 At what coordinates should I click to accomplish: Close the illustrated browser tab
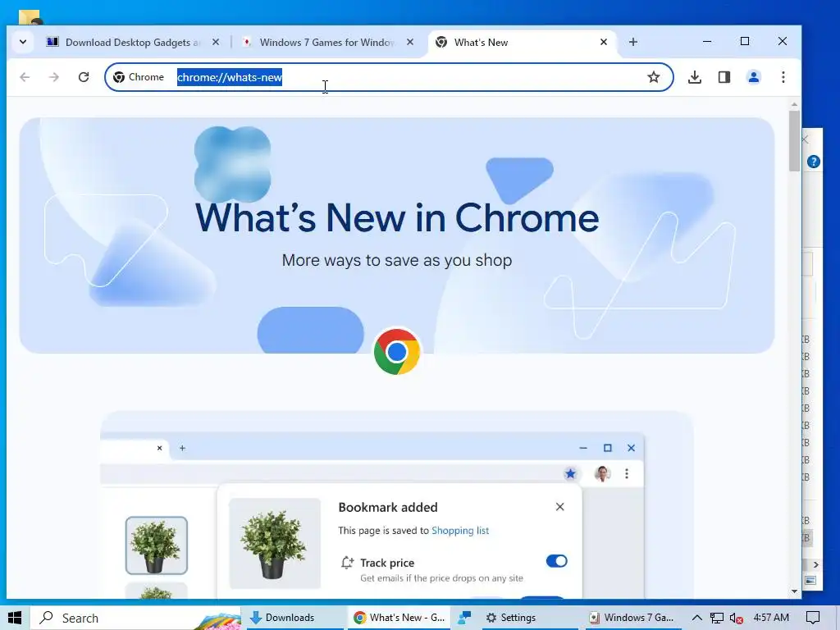(159, 448)
